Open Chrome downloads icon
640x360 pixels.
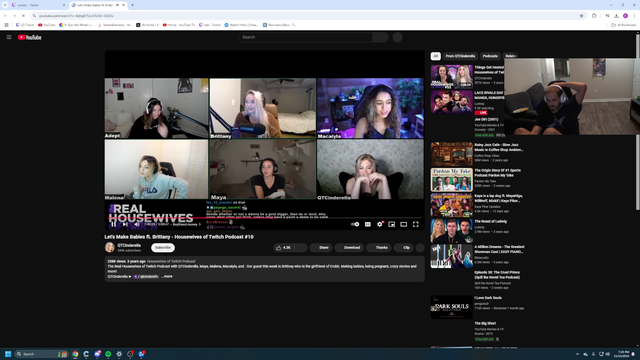click(x=616, y=16)
